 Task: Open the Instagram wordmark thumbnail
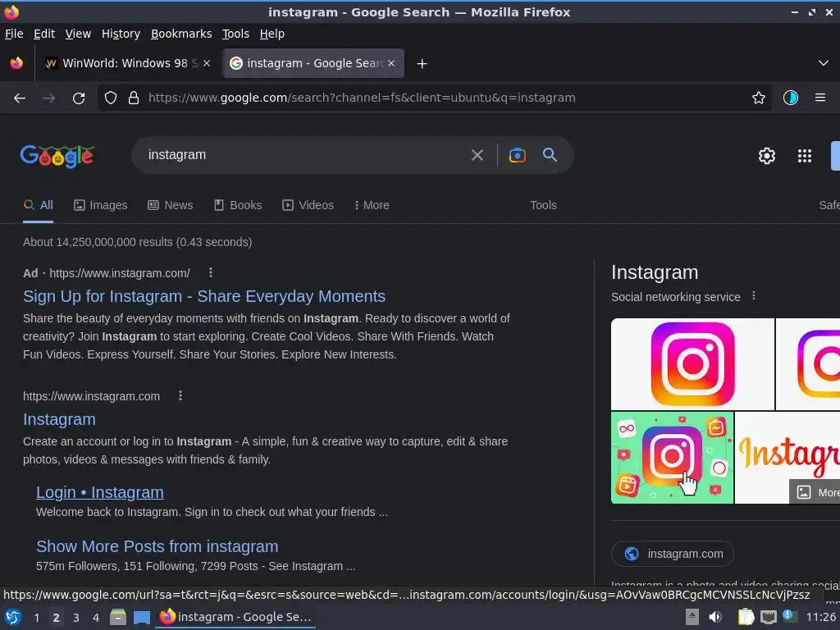[787, 458]
